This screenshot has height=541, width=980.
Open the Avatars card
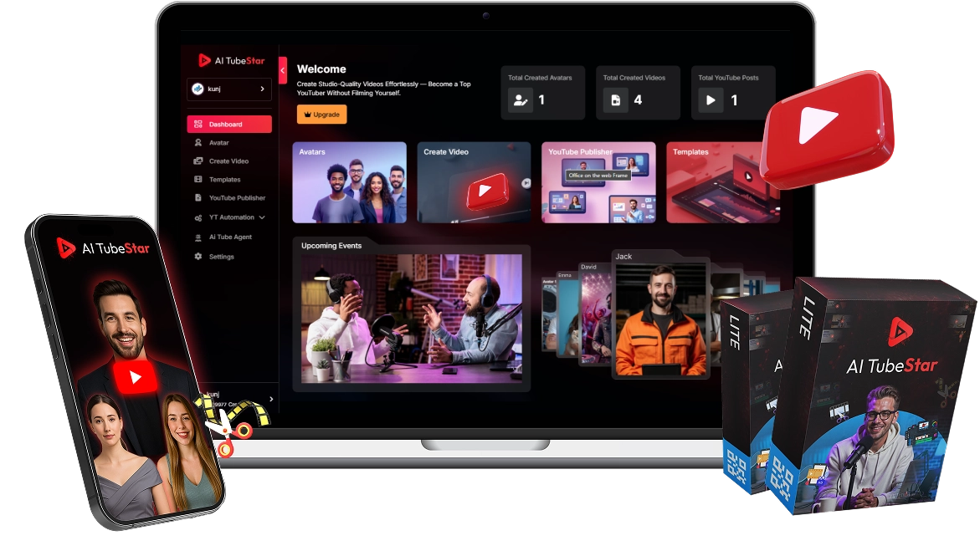coord(349,182)
